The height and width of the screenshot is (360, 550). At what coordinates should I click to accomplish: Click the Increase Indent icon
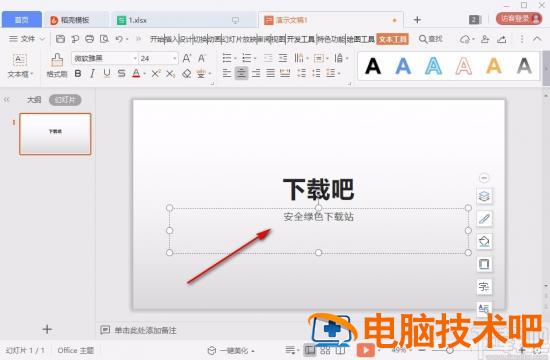pyautogui.click(x=283, y=58)
